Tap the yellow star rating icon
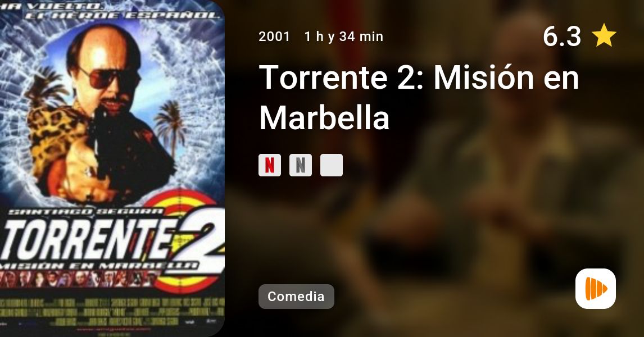Image resolution: width=644 pixels, height=337 pixels. tap(604, 36)
